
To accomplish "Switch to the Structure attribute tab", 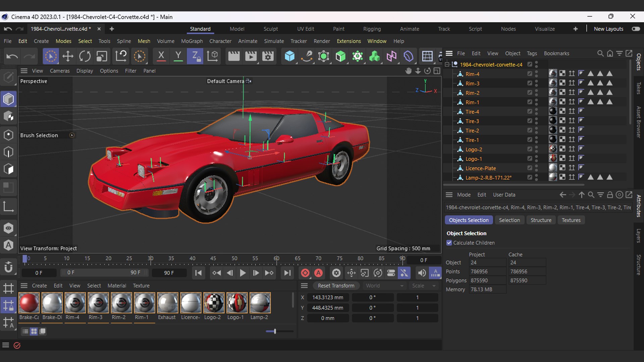I will 541,220.
